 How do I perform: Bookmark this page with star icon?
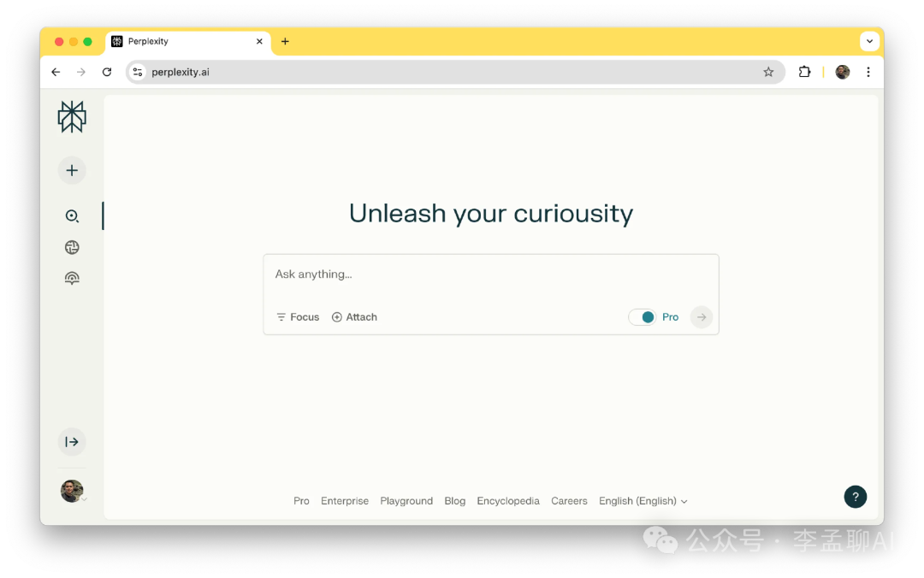(x=768, y=72)
